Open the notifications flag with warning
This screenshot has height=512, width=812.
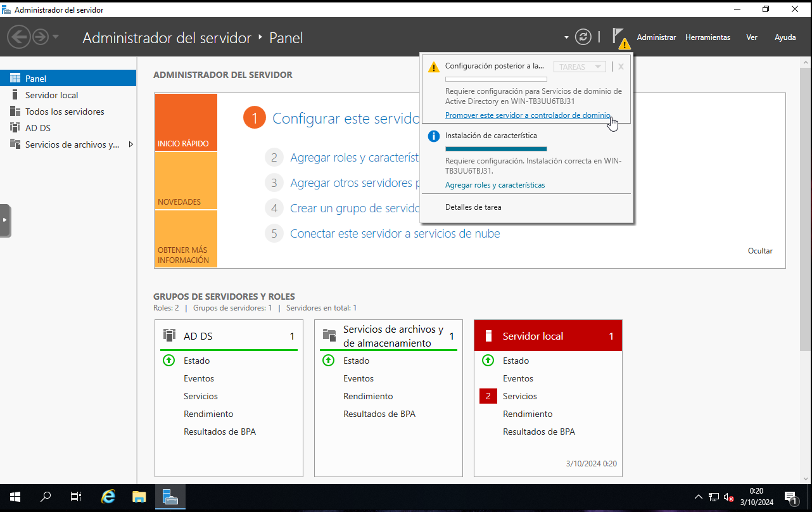[x=620, y=38]
